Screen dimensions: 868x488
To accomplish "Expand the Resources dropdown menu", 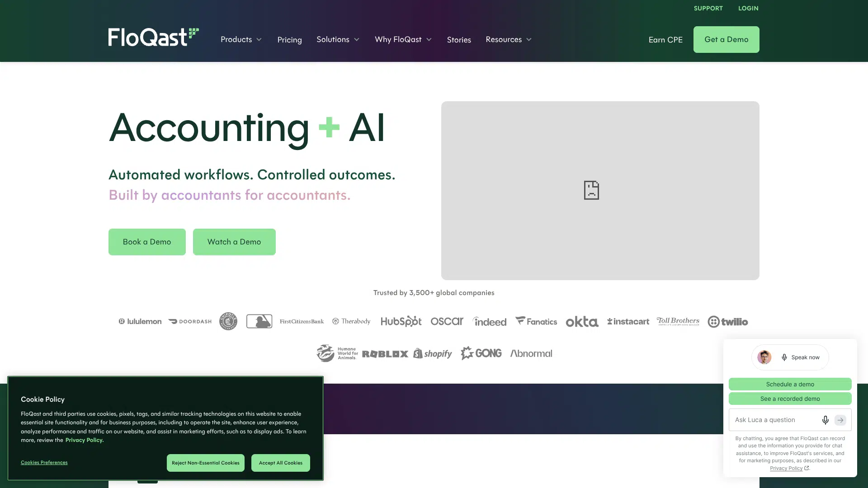I will point(509,40).
